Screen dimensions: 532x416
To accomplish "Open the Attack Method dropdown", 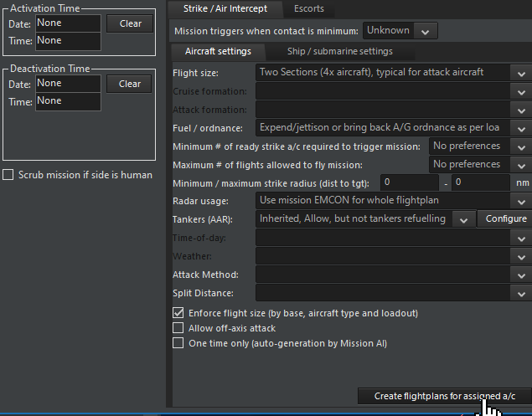I will click(521, 275).
